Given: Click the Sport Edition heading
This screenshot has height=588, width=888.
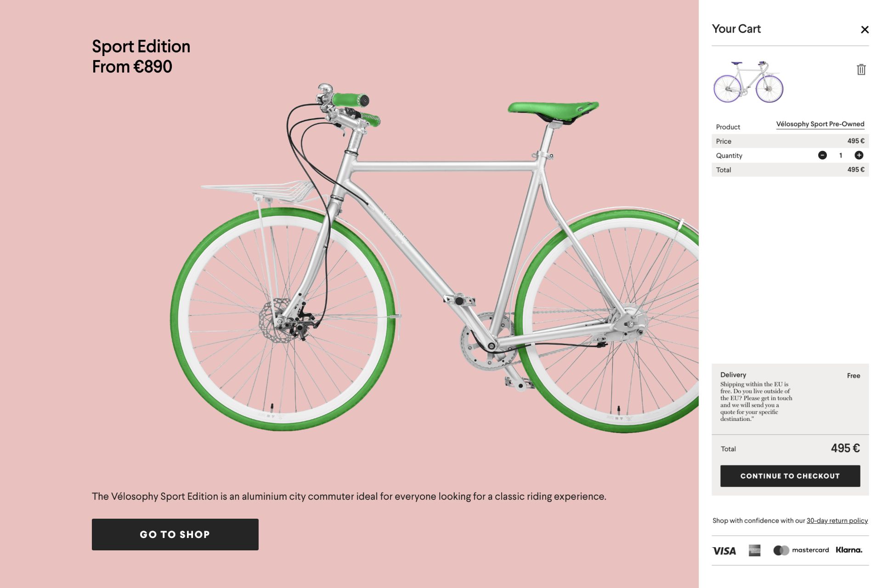Looking at the screenshot, I should click(x=141, y=47).
